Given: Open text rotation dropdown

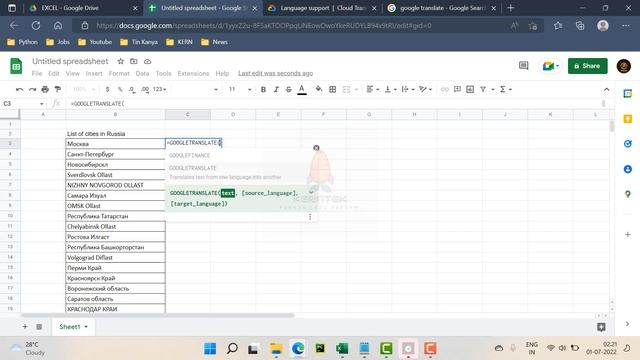Looking at the screenshot, I should [x=425, y=89].
